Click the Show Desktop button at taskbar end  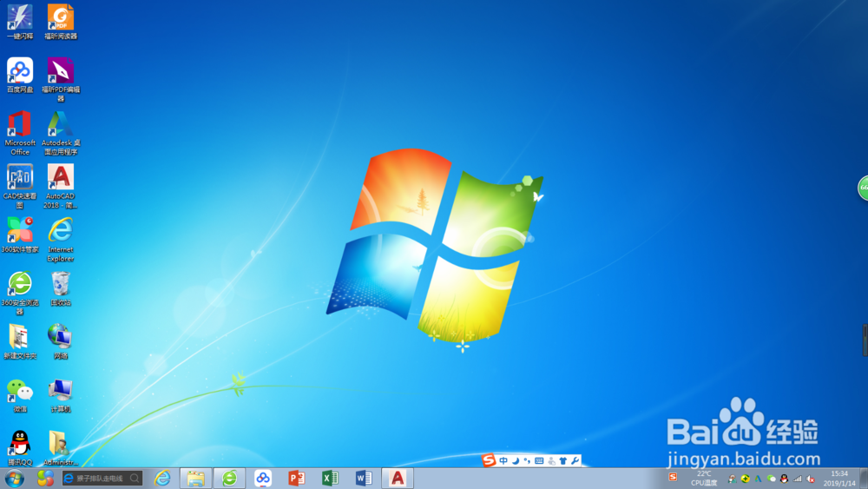pos(863,478)
